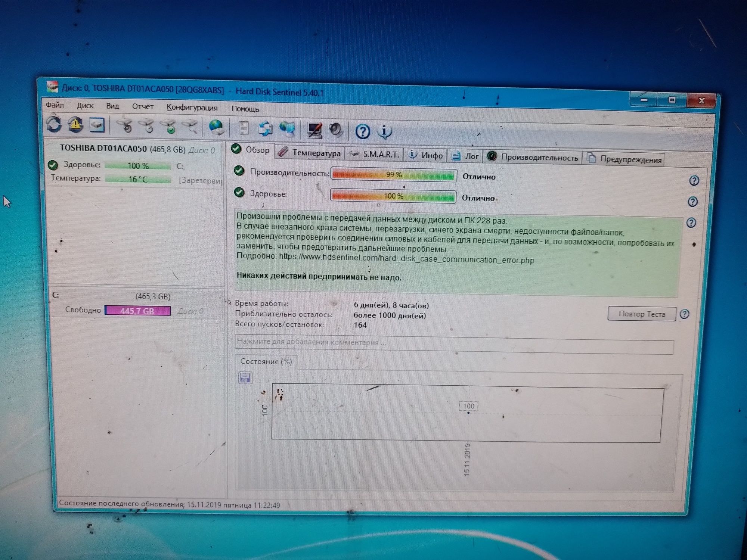Click help icon beside the health bar

pyautogui.click(x=693, y=202)
